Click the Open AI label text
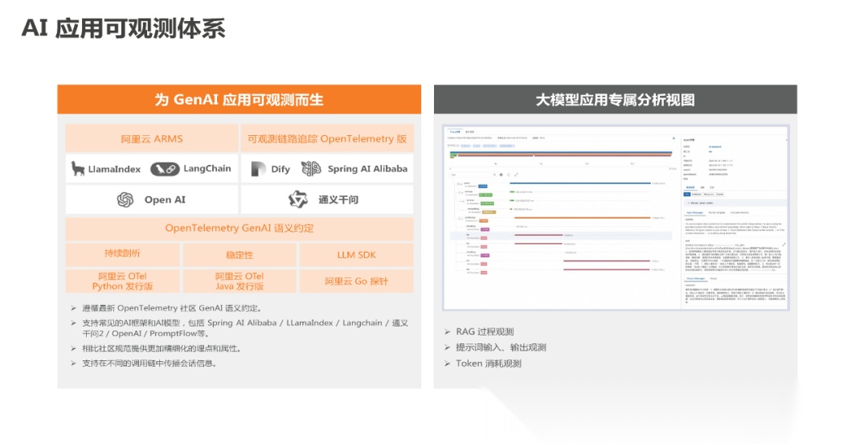Image resolution: width=868 pixels, height=444 pixels. (x=165, y=199)
